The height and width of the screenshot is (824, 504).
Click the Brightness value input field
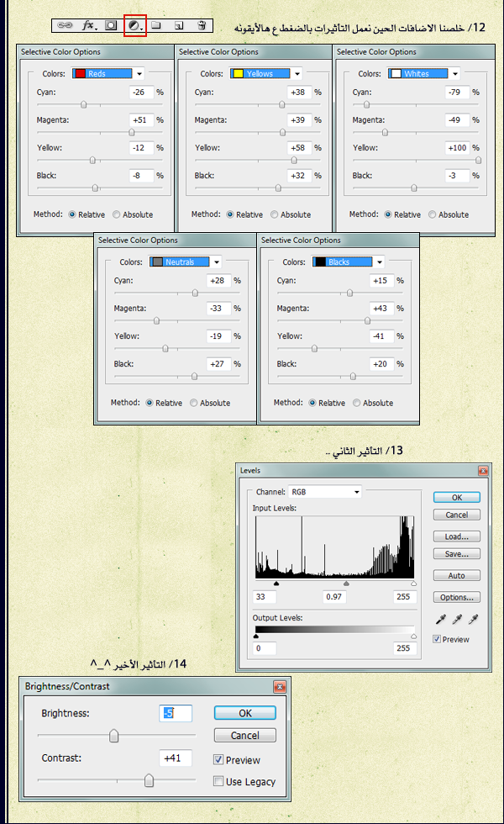pos(176,713)
